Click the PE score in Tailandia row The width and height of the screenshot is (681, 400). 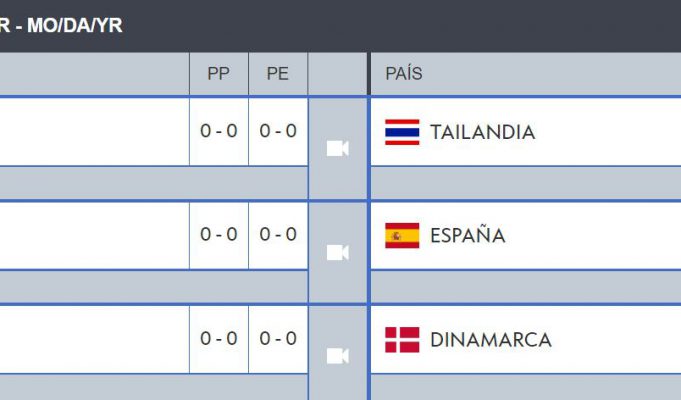click(278, 131)
